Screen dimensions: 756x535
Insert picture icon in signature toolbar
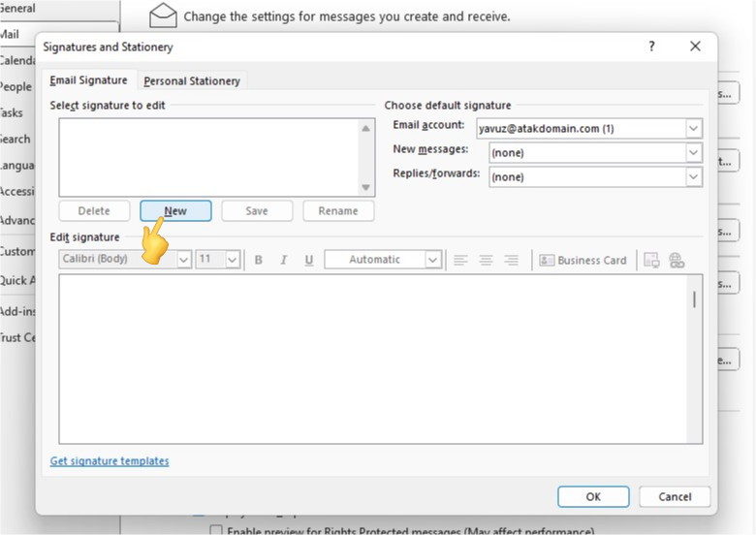(x=651, y=261)
